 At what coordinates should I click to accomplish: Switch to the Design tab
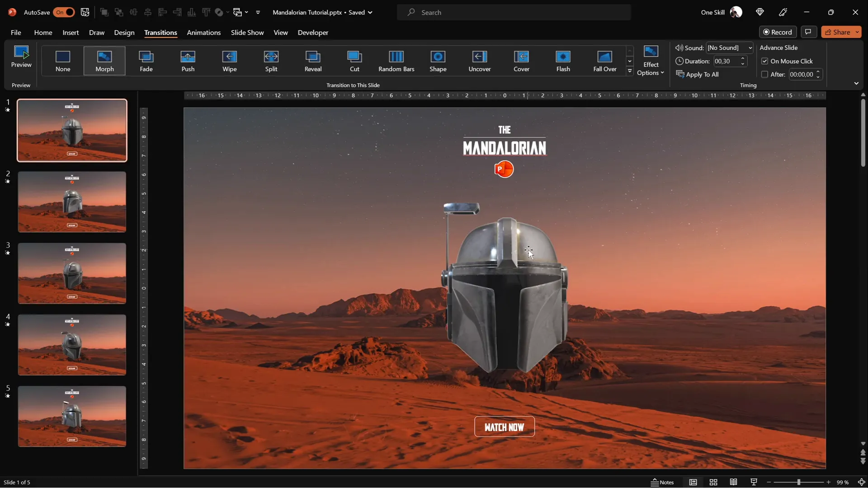coord(124,33)
